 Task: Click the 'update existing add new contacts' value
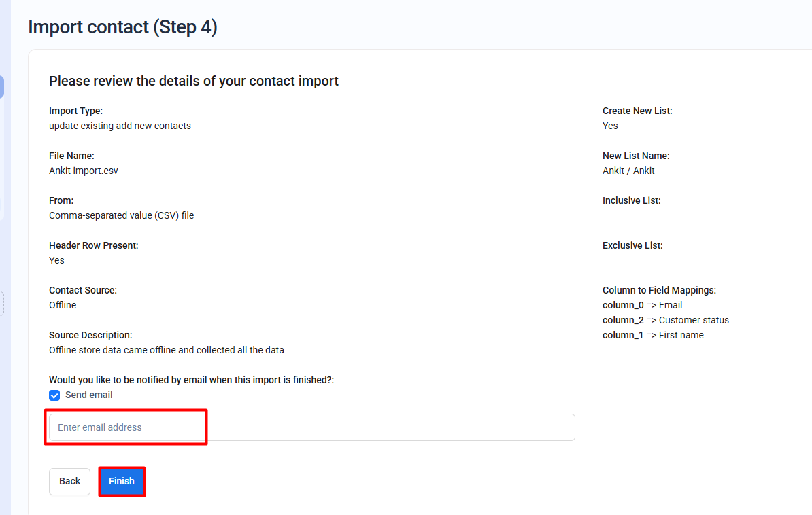pyautogui.click(x=120, y=126)
